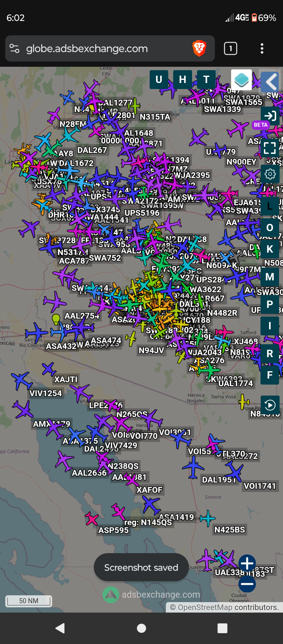Screen dimensions: 283x644
Task: Select aircraft labeled N315TA
Action: pos(134,106)
